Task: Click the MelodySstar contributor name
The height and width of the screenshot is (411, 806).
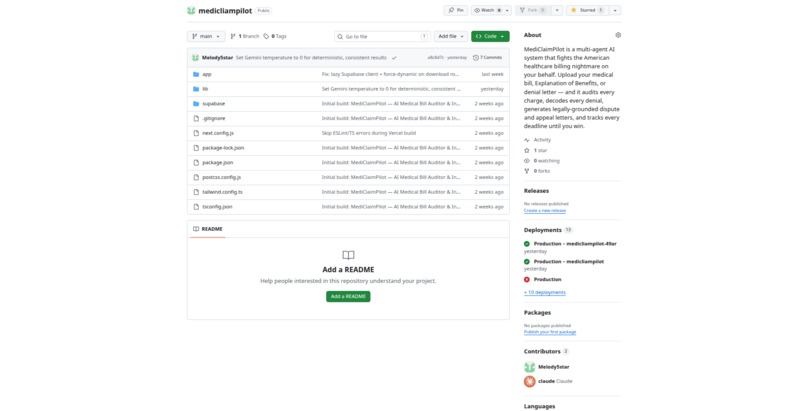Action: click(554, 367)
